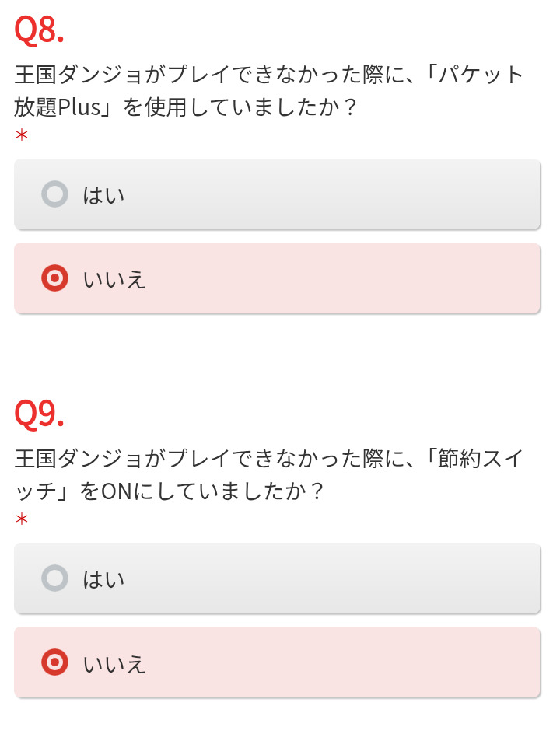Click the red Q8. heading
560x748 pixels.
(39, 31)
